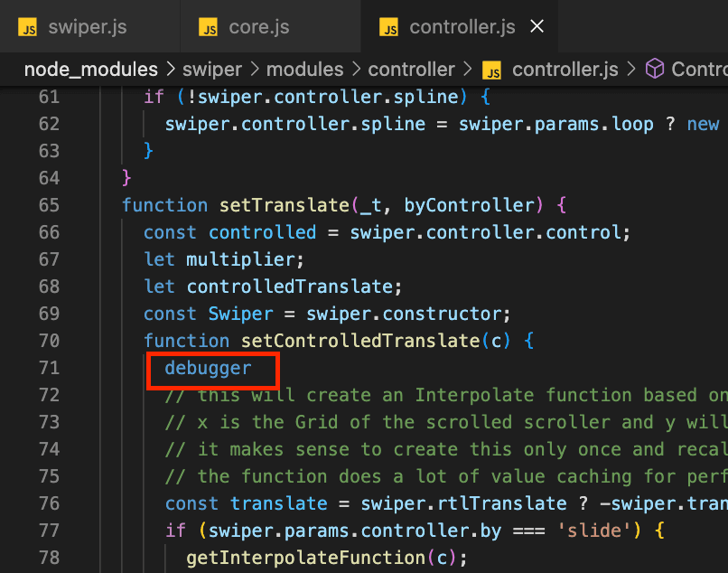Viewport: 728px width, 573px height.
Task: Click the getInterpolateFunction call
Action: tap(306, 558)
